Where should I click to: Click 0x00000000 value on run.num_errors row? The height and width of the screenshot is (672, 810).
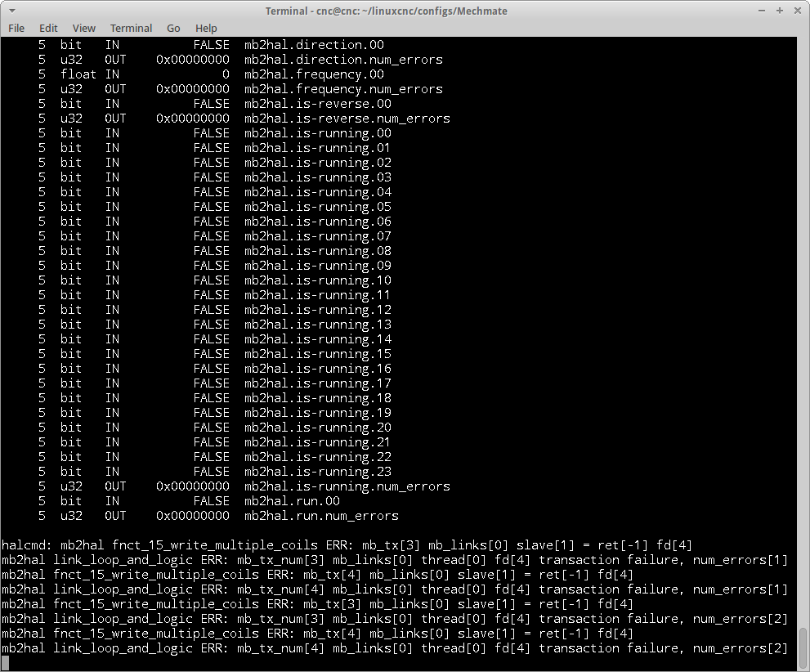193,516
